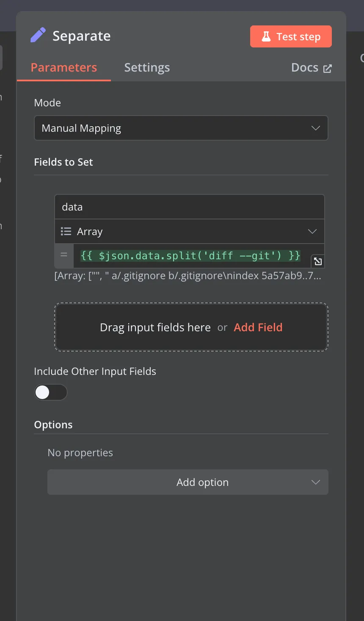364x621 pixels.
Task: Click the field name input containing data
Action: point(190,207)
